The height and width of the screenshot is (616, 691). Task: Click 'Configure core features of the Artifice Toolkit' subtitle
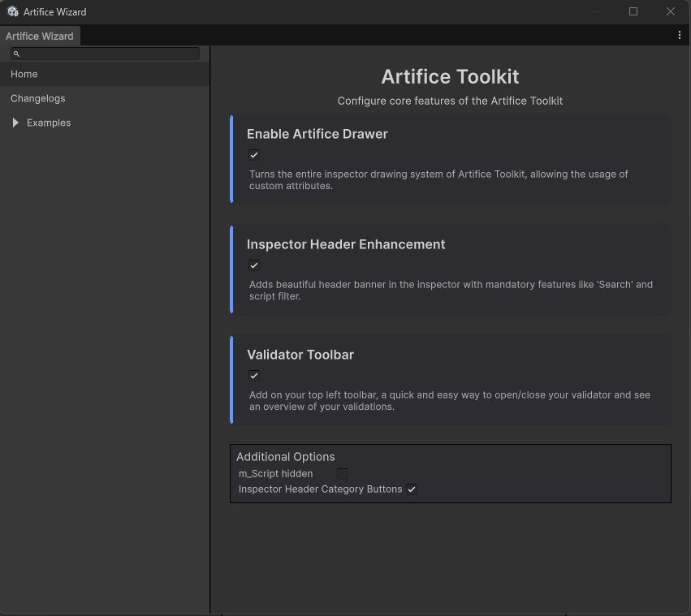click(x=450, y=101)
